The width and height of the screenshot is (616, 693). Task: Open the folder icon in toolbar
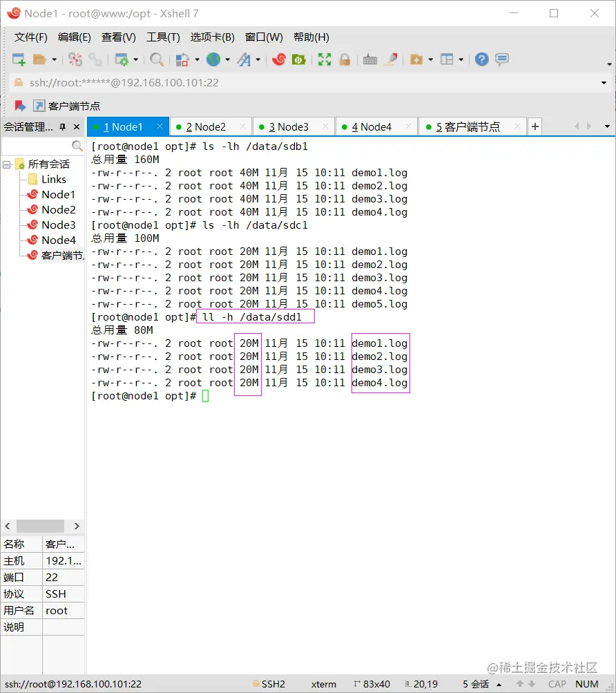[39, 59]
